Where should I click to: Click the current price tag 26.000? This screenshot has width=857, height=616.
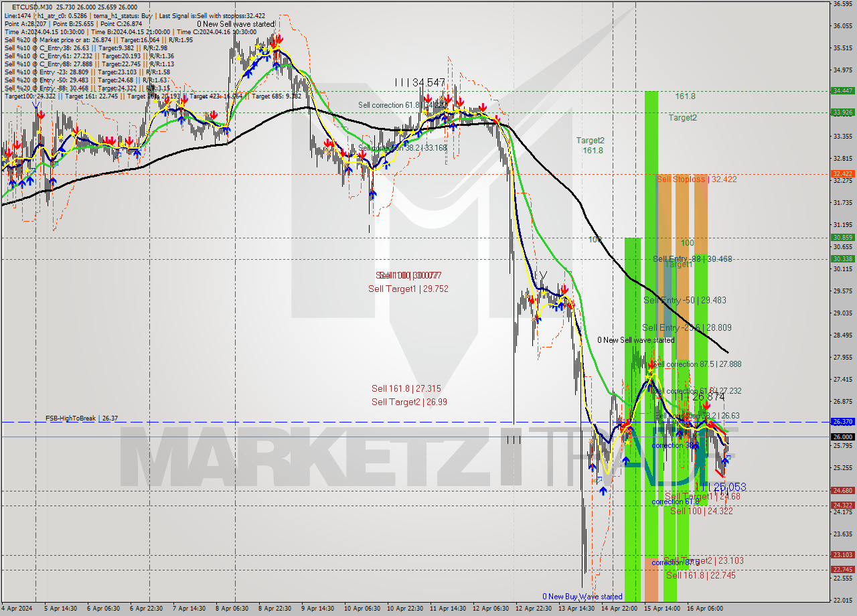(x=842, y=437)
